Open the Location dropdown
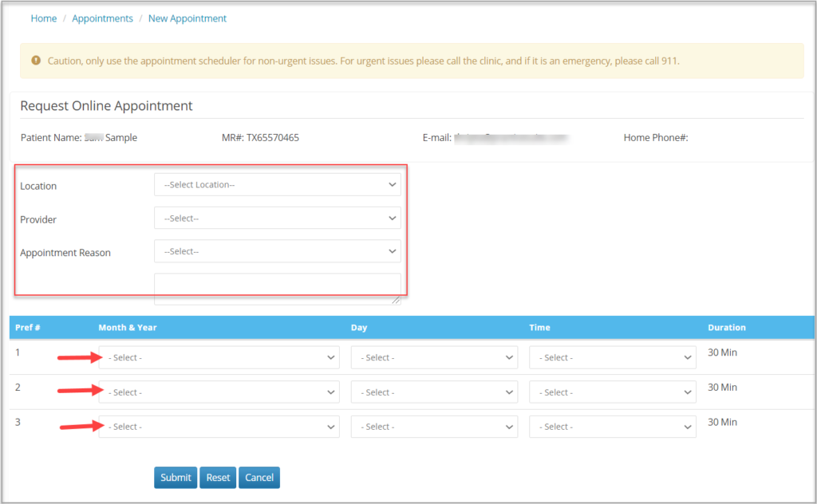 pyautogui.click(x=277, y=185)
